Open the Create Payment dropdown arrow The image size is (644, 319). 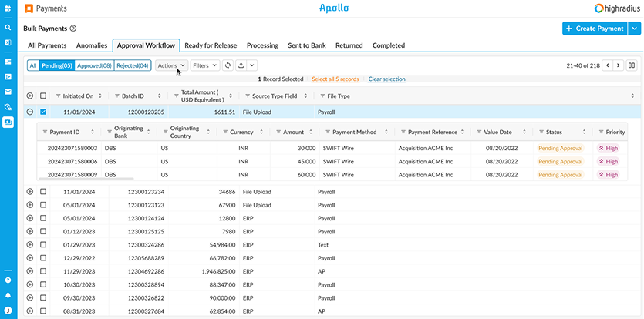click(635, 29)
